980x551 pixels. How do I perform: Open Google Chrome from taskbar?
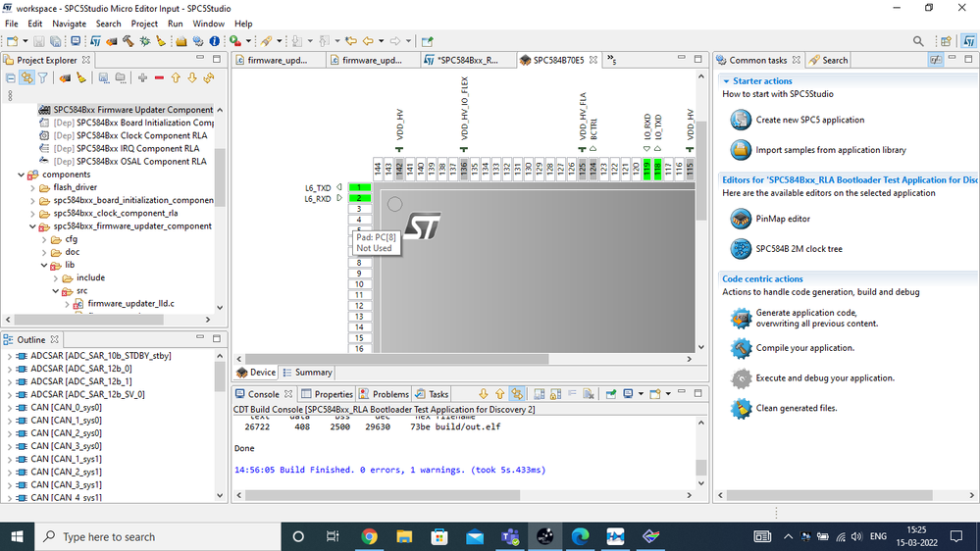tap(370, 536)
